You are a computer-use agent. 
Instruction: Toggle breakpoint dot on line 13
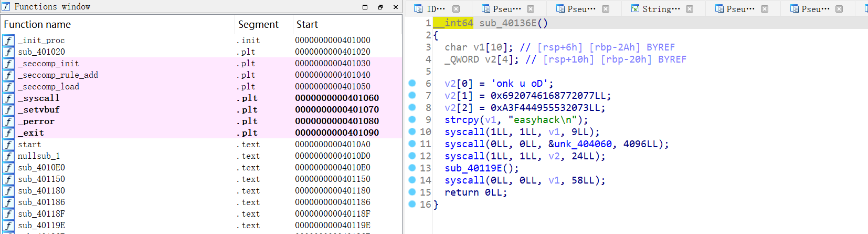pos(412,168)
